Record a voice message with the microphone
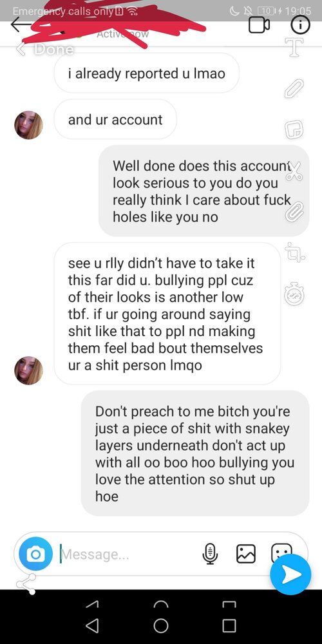 click(210, 554)
